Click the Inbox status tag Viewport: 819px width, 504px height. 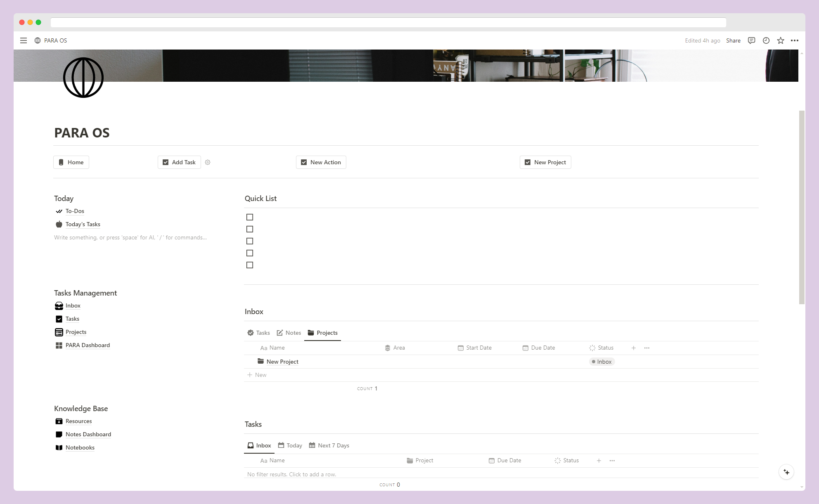(x=602, y=362)
